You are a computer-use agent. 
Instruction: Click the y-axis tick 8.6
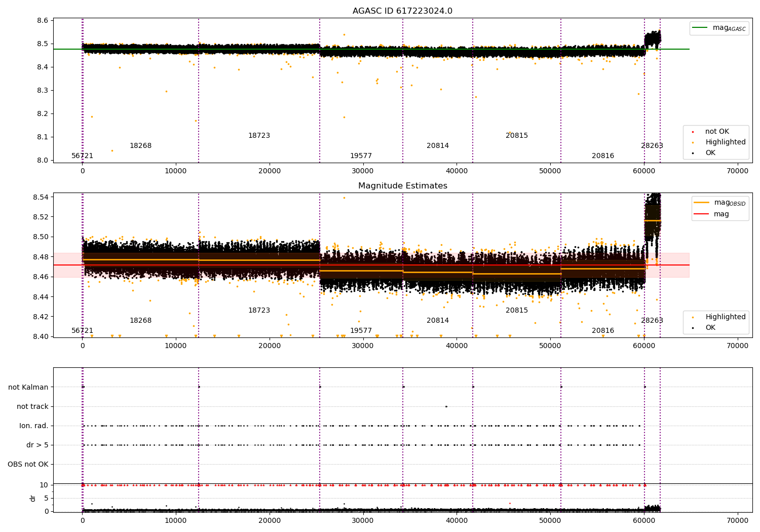tap(43, 21)
